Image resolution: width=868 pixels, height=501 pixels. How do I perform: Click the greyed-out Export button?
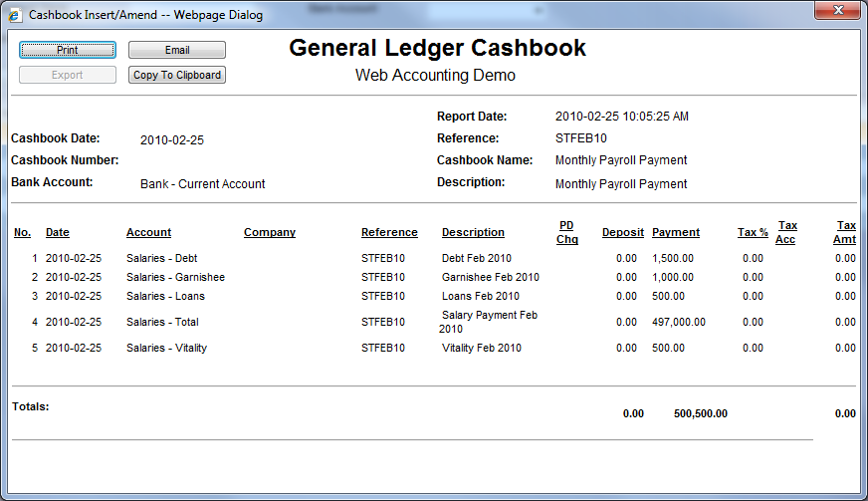click(x=68, y=75)
